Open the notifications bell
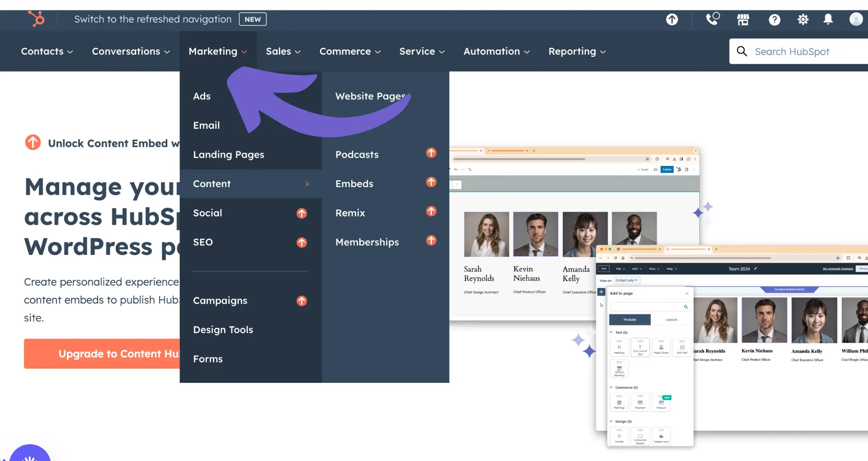 828,19
